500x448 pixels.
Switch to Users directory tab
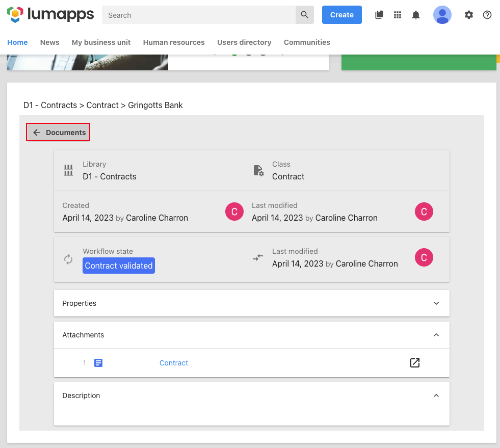(x=244, y=42)
